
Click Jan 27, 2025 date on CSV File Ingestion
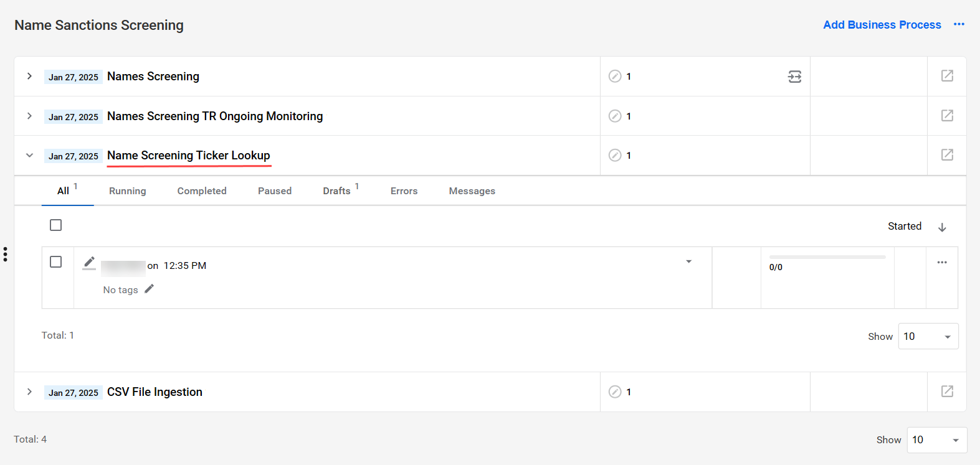(x=74, y=393)
